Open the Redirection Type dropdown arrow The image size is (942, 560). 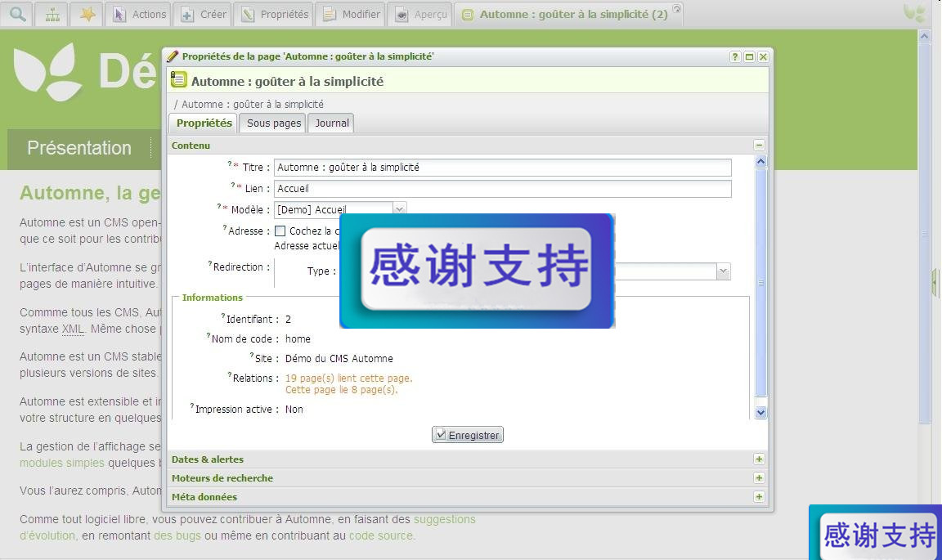click(x=724, y=271)
